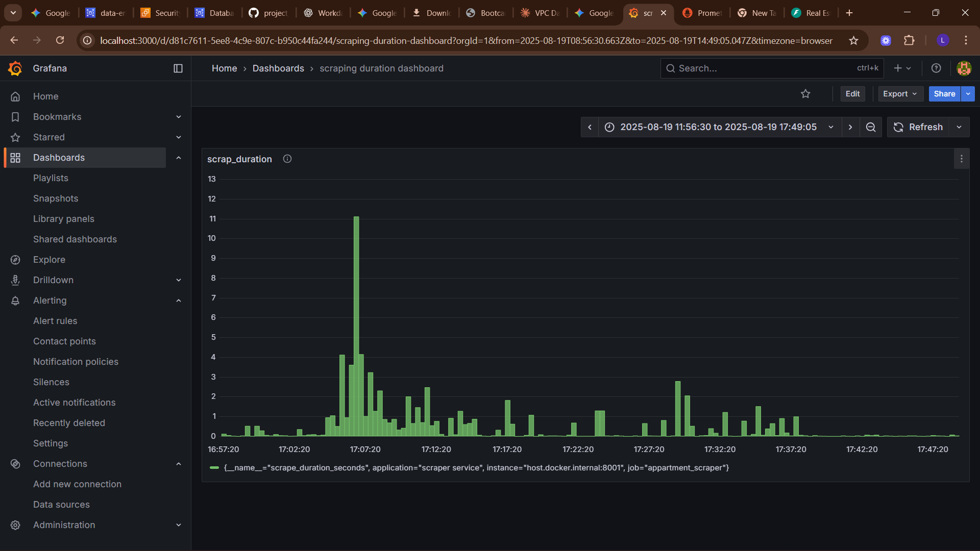Reload the browser page
Viewport: 980px width, 551px height.
[60, 40]
